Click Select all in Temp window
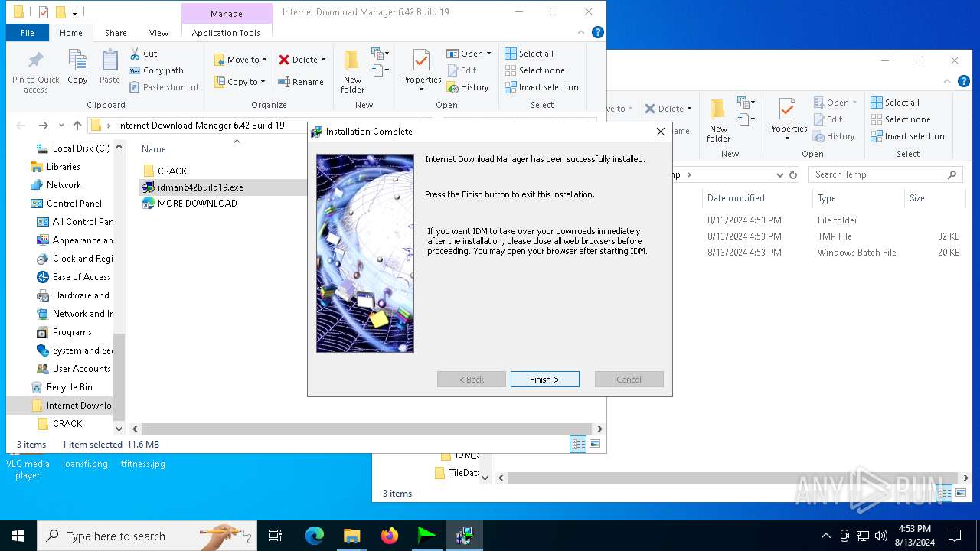Image resolution: width=980 pixels, height=551 pixels. click(895, 103)
